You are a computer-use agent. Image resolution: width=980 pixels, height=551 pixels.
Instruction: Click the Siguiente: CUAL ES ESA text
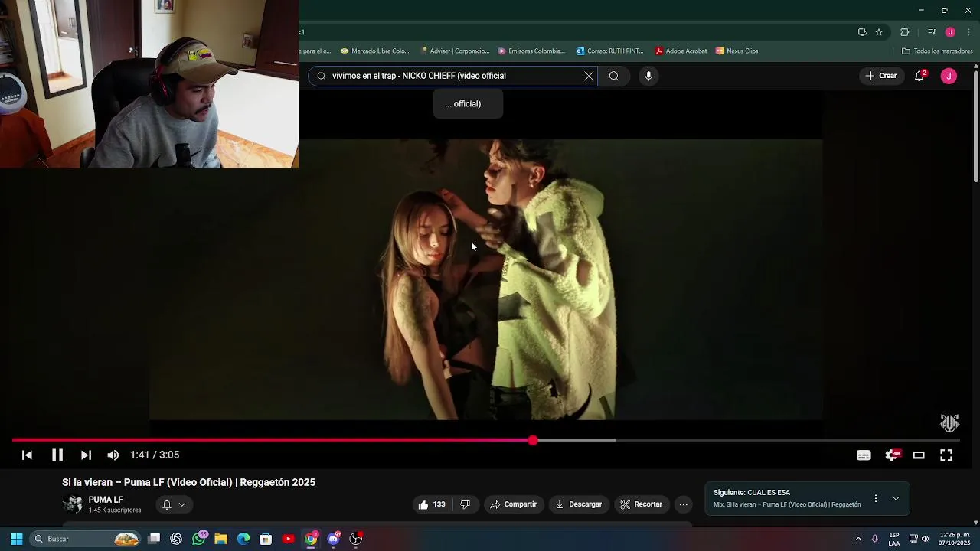(x=752, y=493)
